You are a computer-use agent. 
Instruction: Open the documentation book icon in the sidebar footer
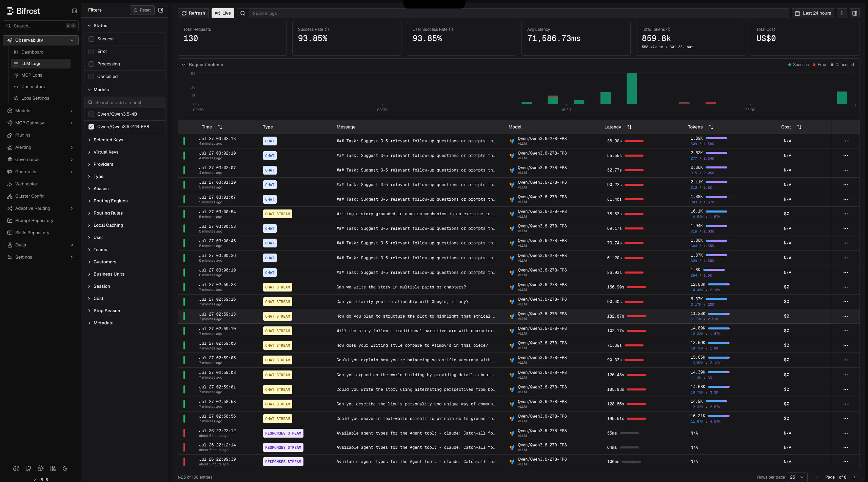tap(53, 468)
